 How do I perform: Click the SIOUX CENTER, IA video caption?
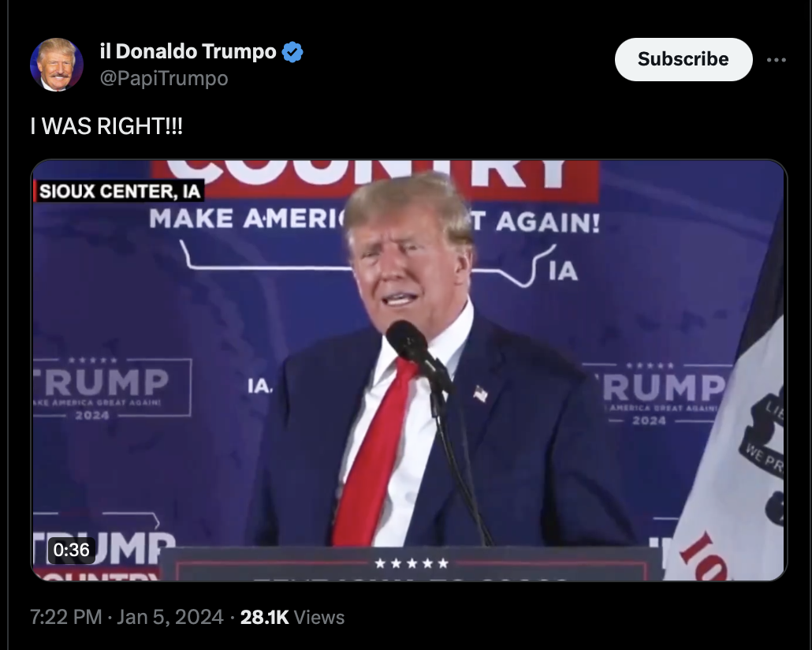(119, 191)
